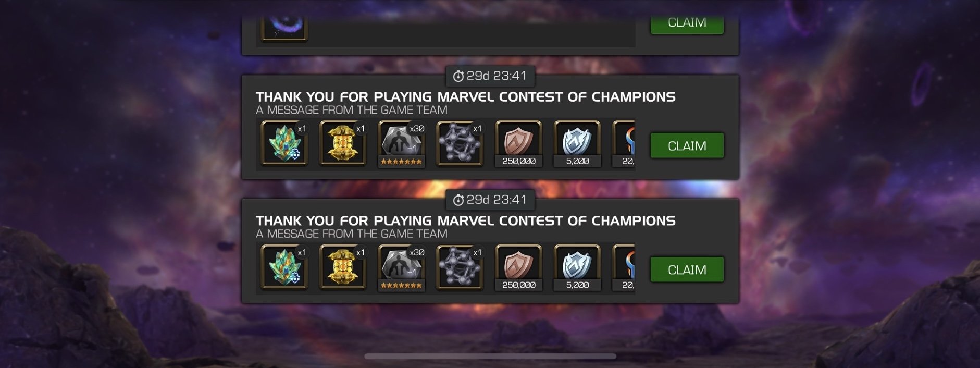Claim the middle message's rewards
This screenshot has height=368, width=980.
[x=687, y=145]
